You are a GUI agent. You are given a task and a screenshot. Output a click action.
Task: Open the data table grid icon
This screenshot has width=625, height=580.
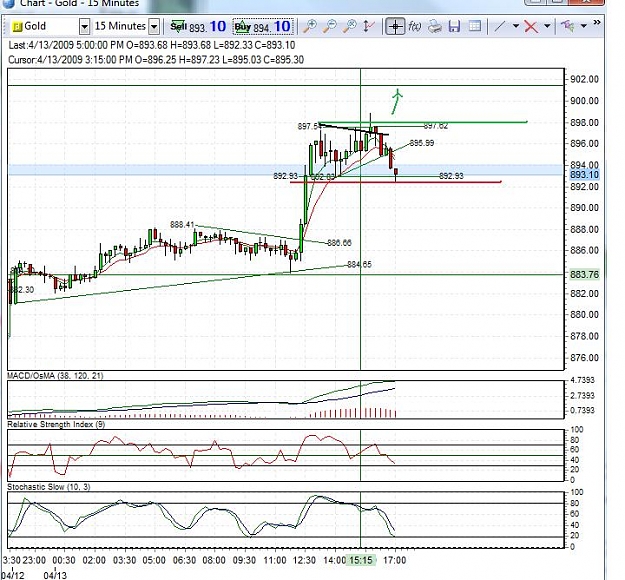coord(474,27)
